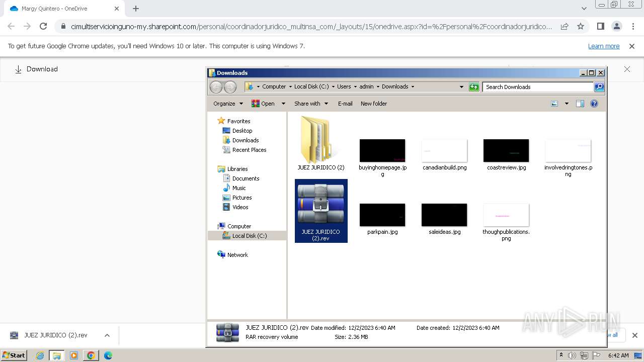The width and height of the screenshot is (644, 362).
Task: Open Microsoft Edge from the taskbar
Action: pos(108,355)
